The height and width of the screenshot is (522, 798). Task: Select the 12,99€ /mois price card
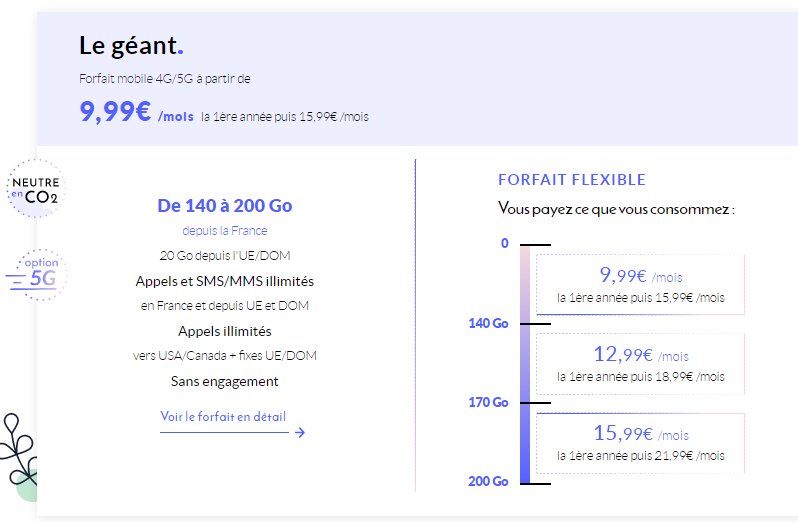pos(640,364)
